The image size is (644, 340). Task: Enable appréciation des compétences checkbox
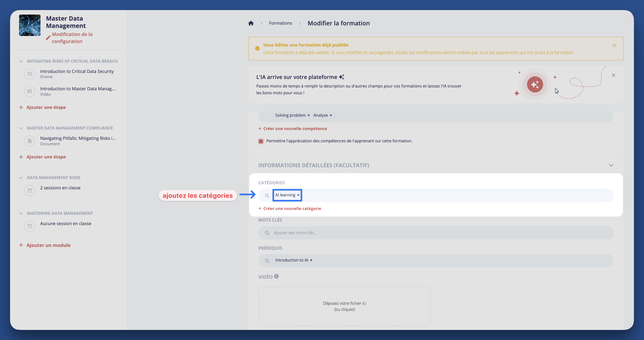(261, 141)
